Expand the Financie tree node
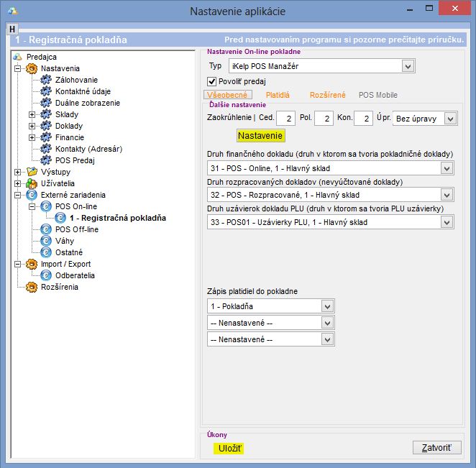 (x=32, y=137)
